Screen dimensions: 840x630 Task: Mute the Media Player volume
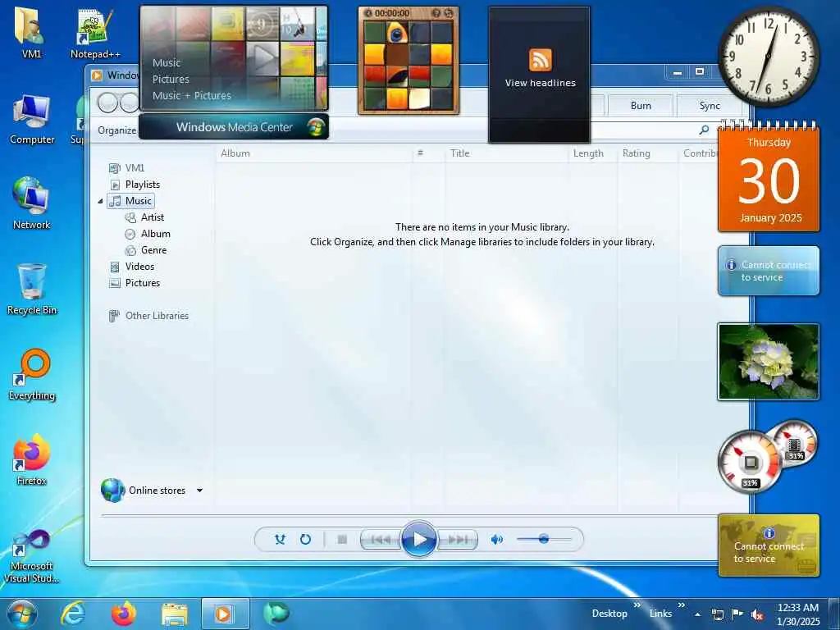(x=496, y=540)
